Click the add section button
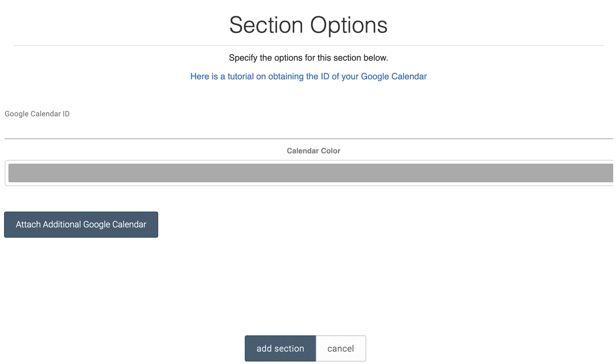This screenshot has height=364, width=616. tap(280, 348)
